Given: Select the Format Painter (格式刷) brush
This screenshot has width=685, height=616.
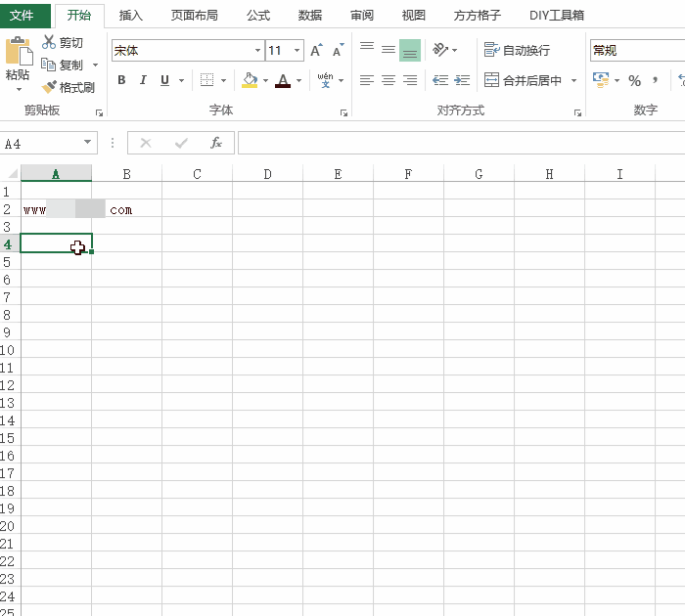Looking at the screenshot, I should [68, 87].
